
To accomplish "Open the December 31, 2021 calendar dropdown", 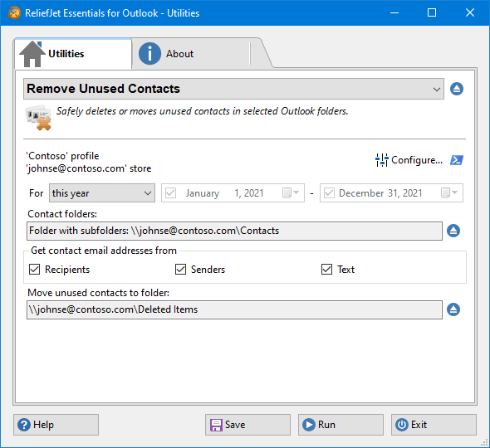I will (x=449, y=192).
